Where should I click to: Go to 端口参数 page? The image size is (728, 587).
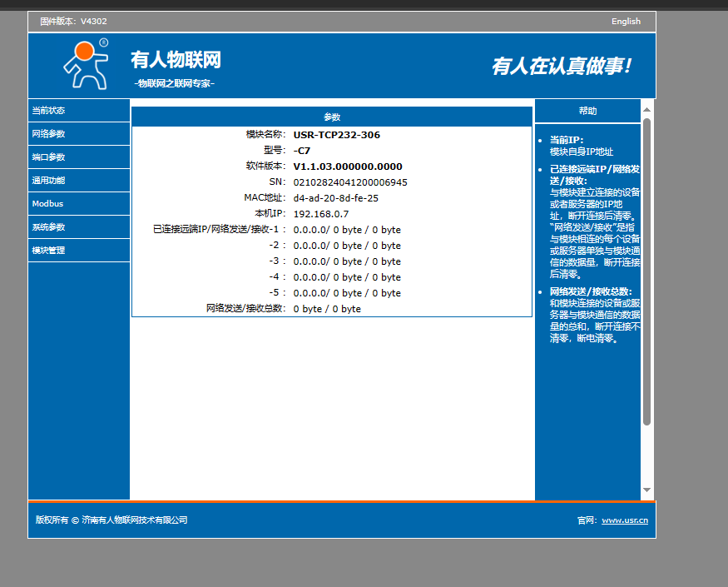click(x=79, y=157)
